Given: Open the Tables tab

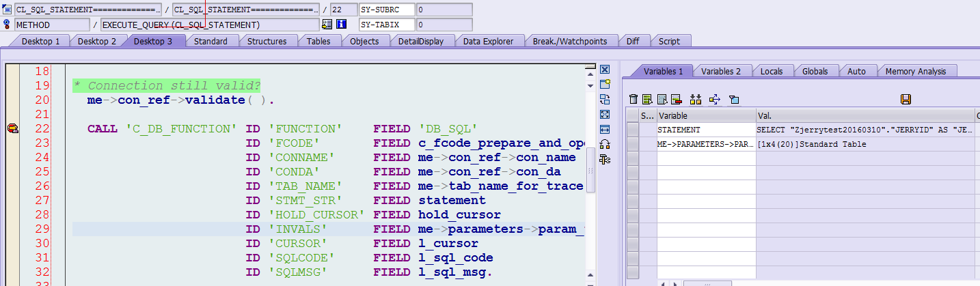Looking at the screenshot, I should point(318,41).
